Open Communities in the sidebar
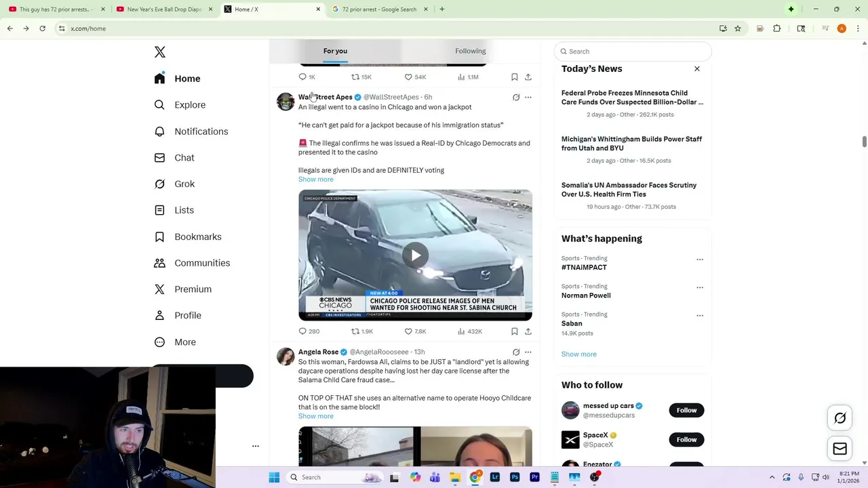This screenshot has height=488, width=868. click(192, 263)
